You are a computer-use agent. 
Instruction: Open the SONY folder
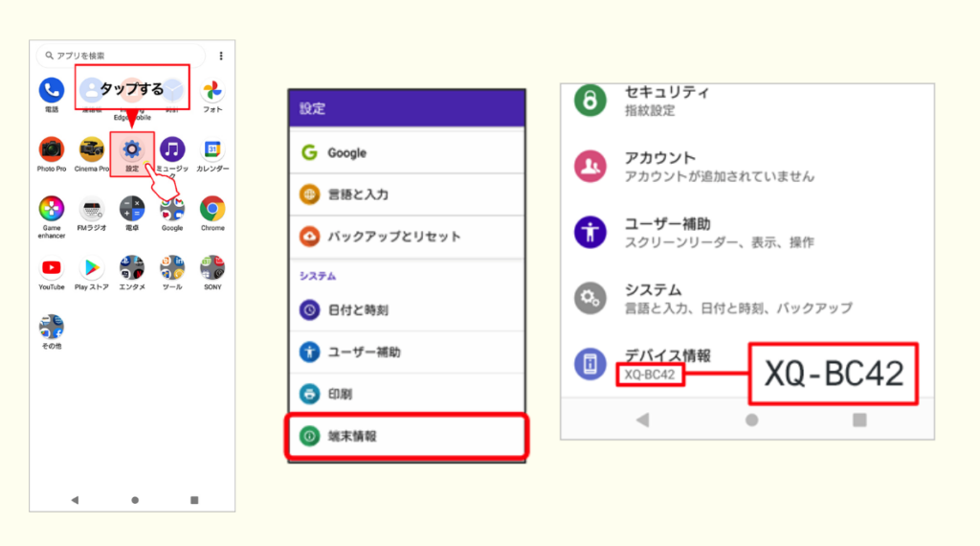point(212,269)
